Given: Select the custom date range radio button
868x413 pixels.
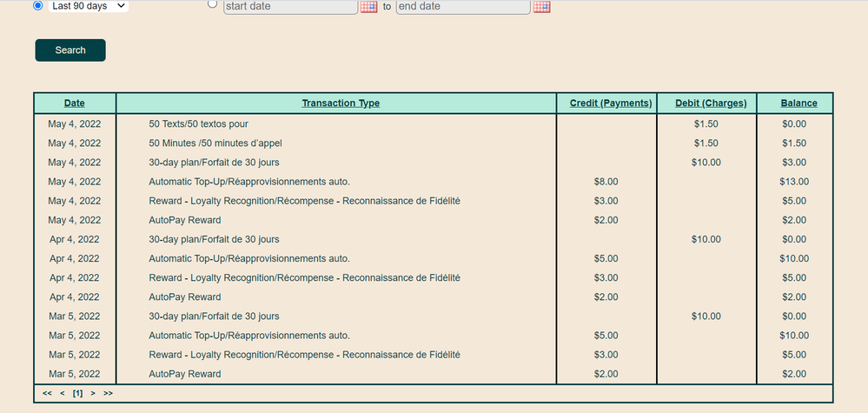Looking at the screenshot, I should tap(213, 4).
